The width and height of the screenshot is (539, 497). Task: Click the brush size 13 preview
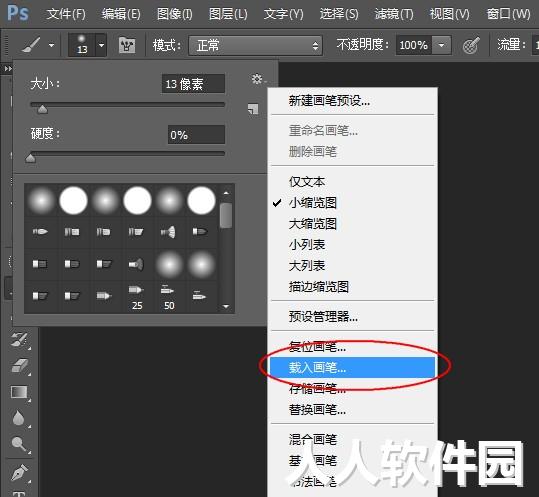(82, 45)
